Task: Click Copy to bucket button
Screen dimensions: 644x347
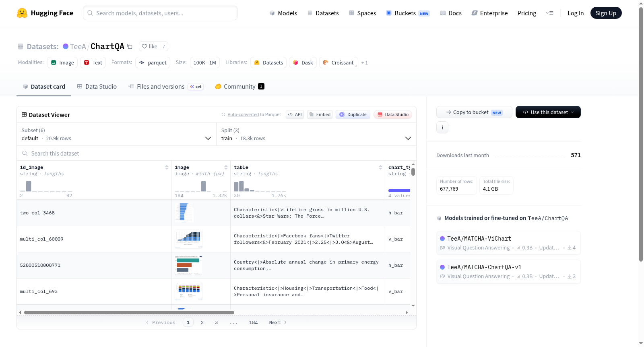Action: pyautogui.click(x=474, y=112)
